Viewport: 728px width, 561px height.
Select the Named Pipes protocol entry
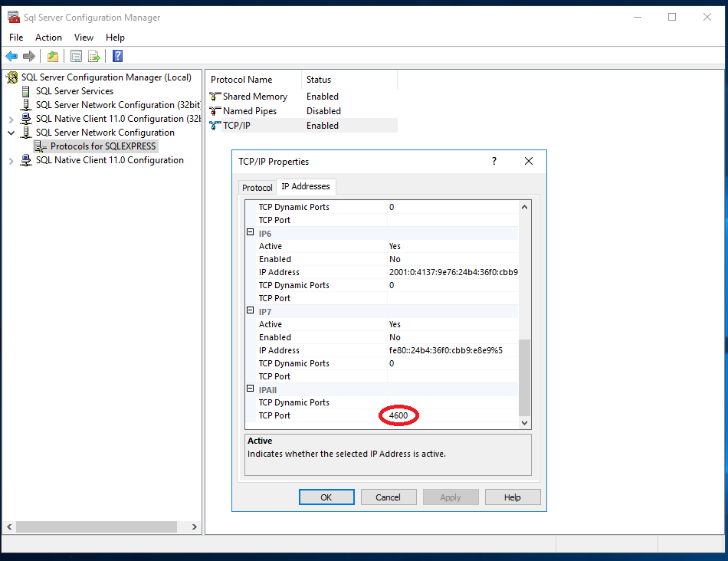tap(248, 110)
